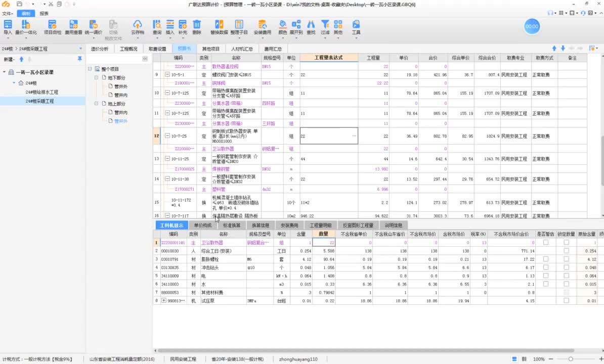Collapse the 一砖一瓦小区录课 project node
The height and width of the screenshot is (364, 604).
(x=4, y=72)
